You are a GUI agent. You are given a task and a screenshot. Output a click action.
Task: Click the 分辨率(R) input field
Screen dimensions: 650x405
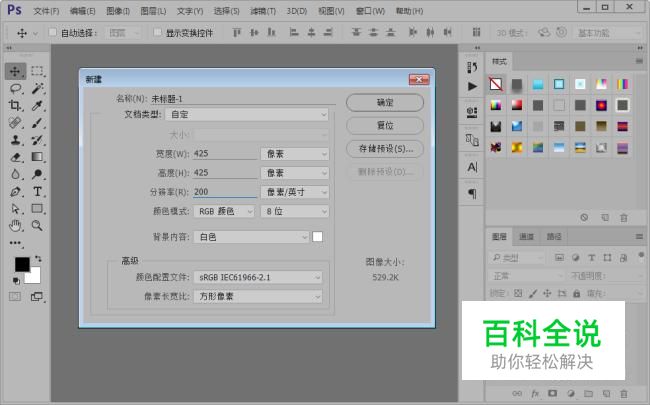(225, 192)
